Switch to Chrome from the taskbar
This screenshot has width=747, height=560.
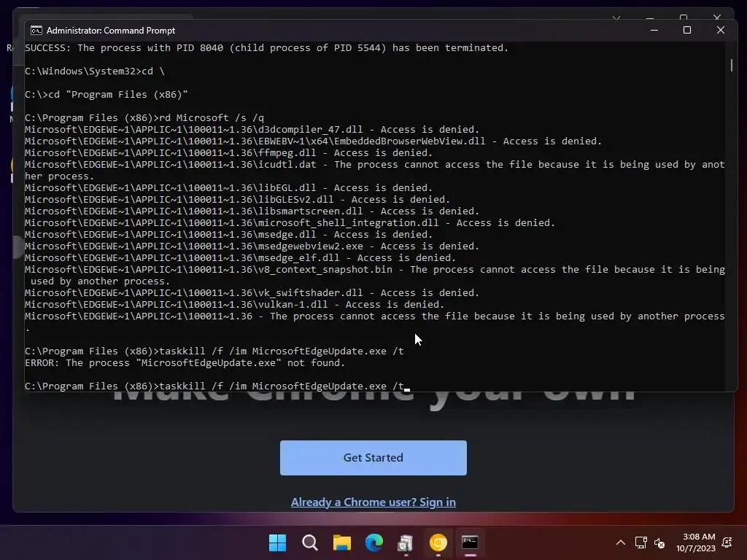pyautogui.click(x=438, y=542)
